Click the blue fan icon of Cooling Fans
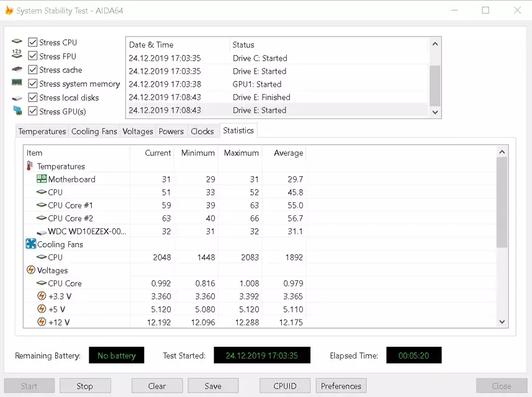 click(31, 244)
